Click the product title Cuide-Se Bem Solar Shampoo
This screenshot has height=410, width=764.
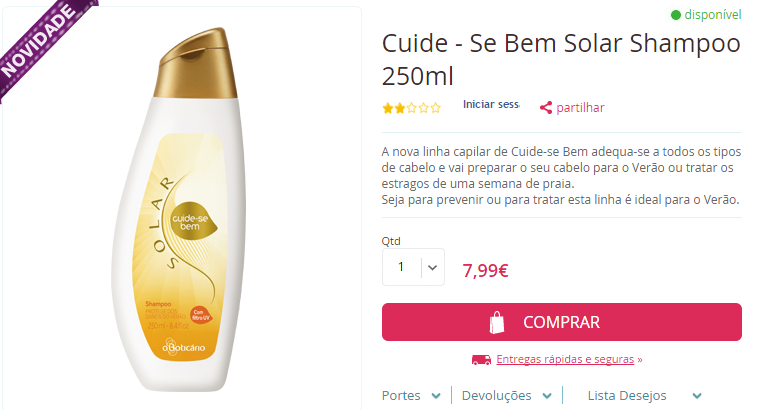[561, 59]
